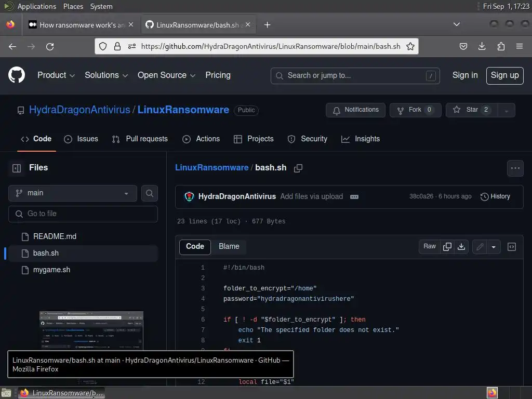Open site permissions icon in URL bar
This screenshot has width=532, height=399.
[x=132, y=46]
